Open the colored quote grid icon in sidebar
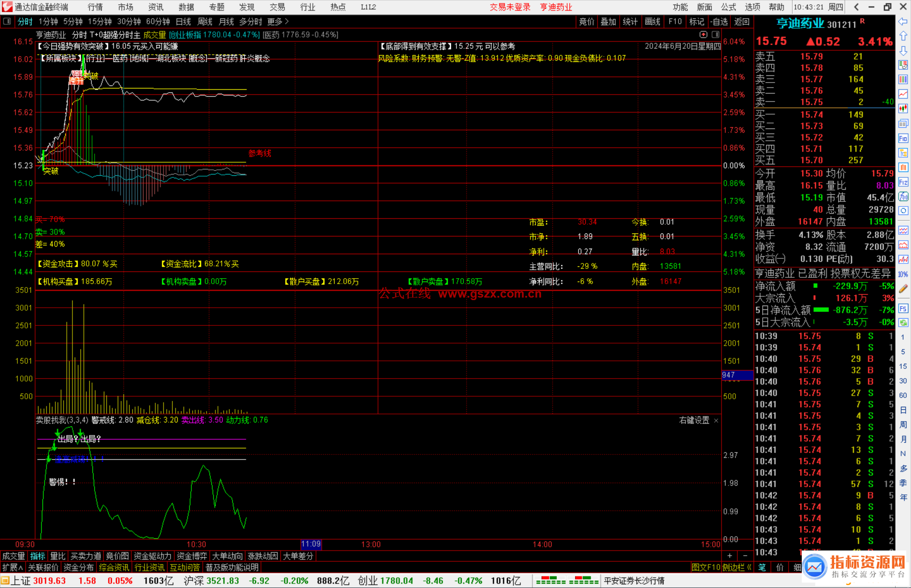 [x=903, y=80]
